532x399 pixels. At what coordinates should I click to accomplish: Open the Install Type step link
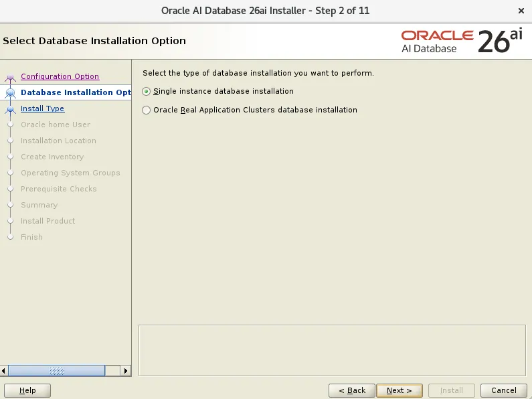[42, 108]
